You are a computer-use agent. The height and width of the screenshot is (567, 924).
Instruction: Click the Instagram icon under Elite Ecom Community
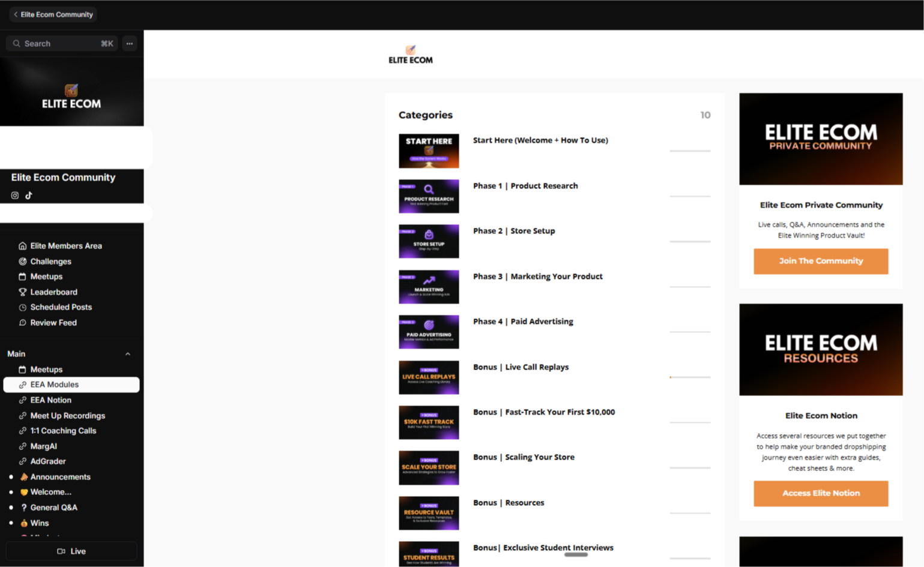coord(15,196)
